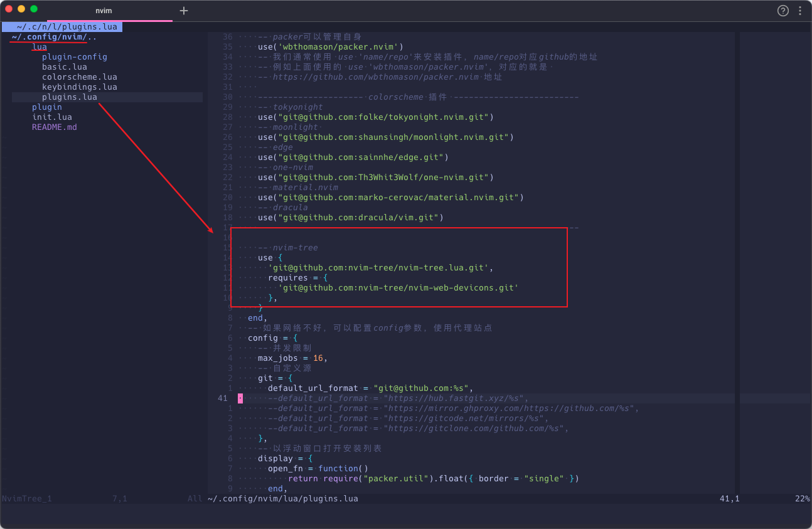This screenshot has height=529, width=812.
Task: Select plugins.lua in file tree
Action: pyautogui.click(x=70, y=97)
